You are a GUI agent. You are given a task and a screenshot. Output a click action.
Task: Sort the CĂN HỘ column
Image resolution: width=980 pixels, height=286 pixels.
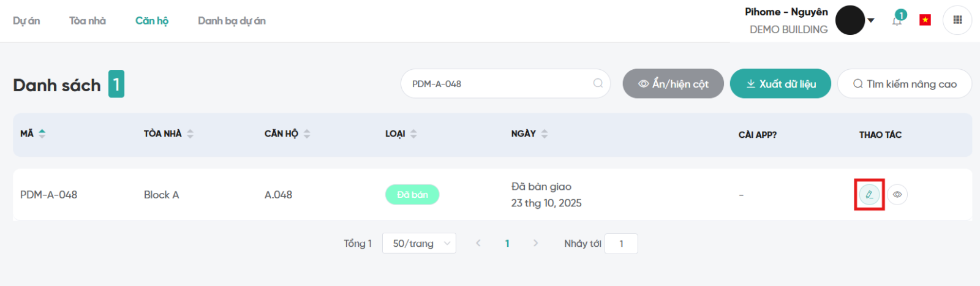coord(307,134)
